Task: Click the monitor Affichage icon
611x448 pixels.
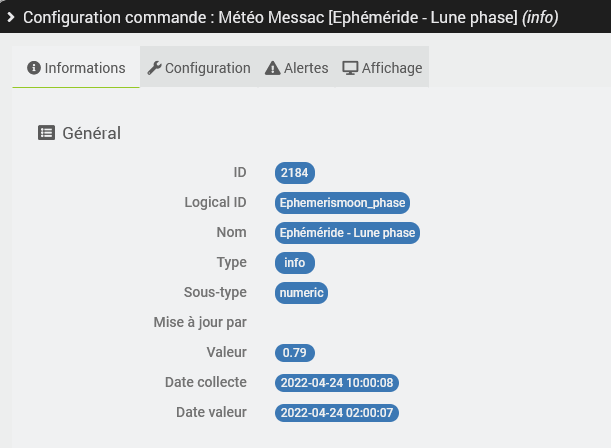Action: click(350, 68)
